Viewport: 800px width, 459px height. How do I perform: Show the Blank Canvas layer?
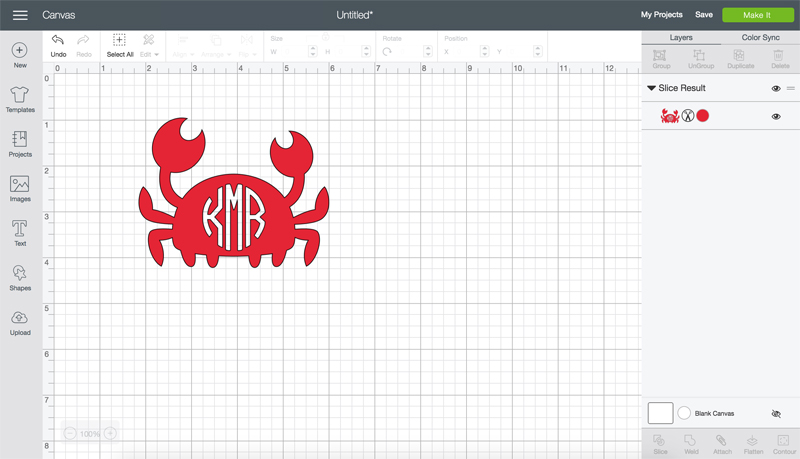[x=776, y=414]
